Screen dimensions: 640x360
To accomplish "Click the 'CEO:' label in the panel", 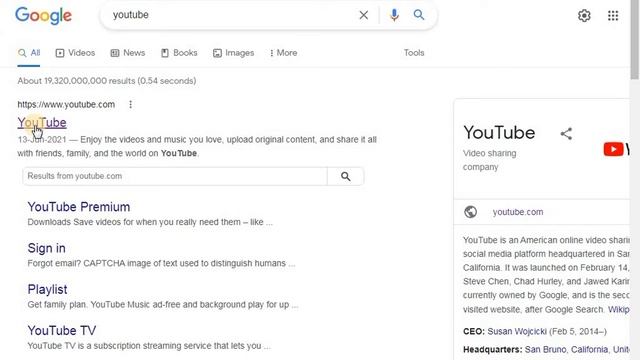I will (x=474, y=331).
